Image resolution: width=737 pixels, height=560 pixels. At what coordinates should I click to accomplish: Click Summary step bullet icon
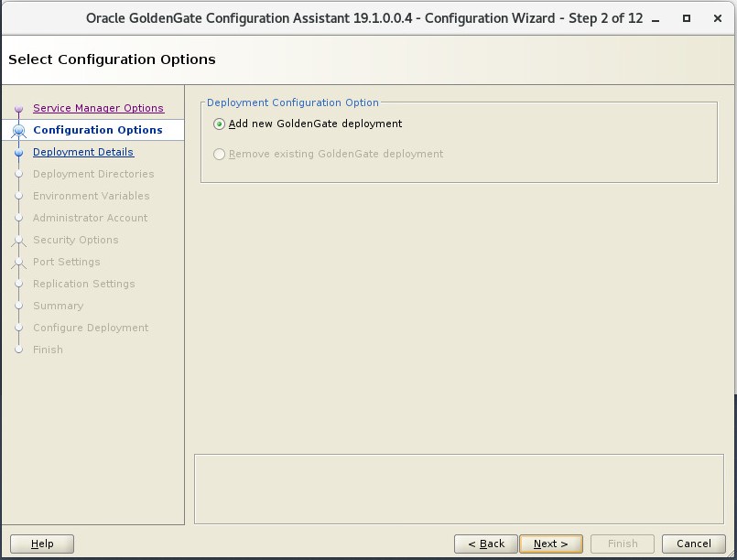(19, 306)
